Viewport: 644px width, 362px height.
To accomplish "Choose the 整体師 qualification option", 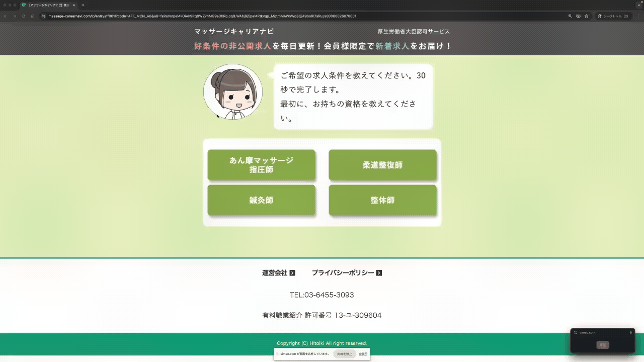I will [382, 200].
